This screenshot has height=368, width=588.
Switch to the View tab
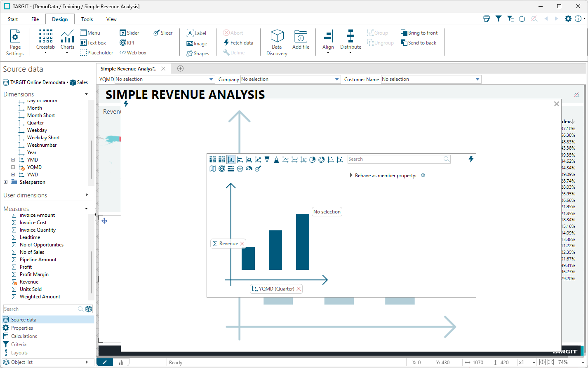[111, 19]
